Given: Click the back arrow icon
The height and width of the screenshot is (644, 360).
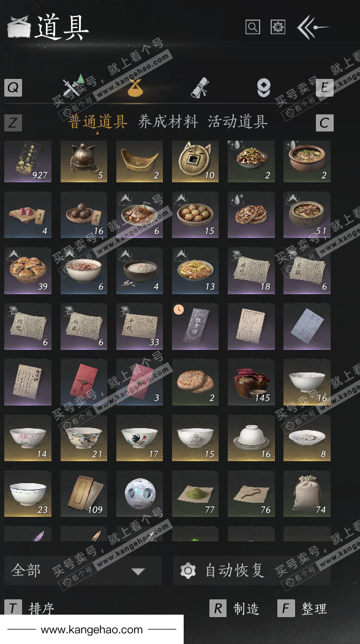Looking at the screenshot, I should point(312,27).
